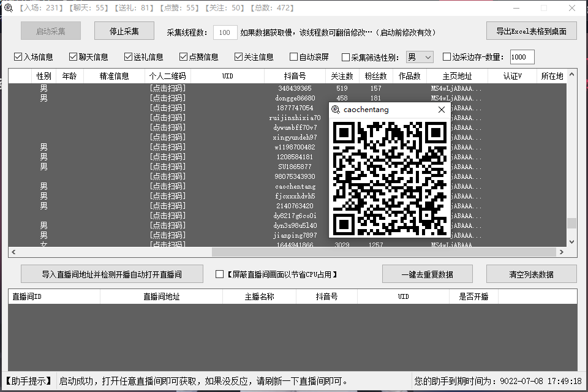Close the caochentang QR code popup
This screenshot has width=588, height=392.
coord(442,110)
